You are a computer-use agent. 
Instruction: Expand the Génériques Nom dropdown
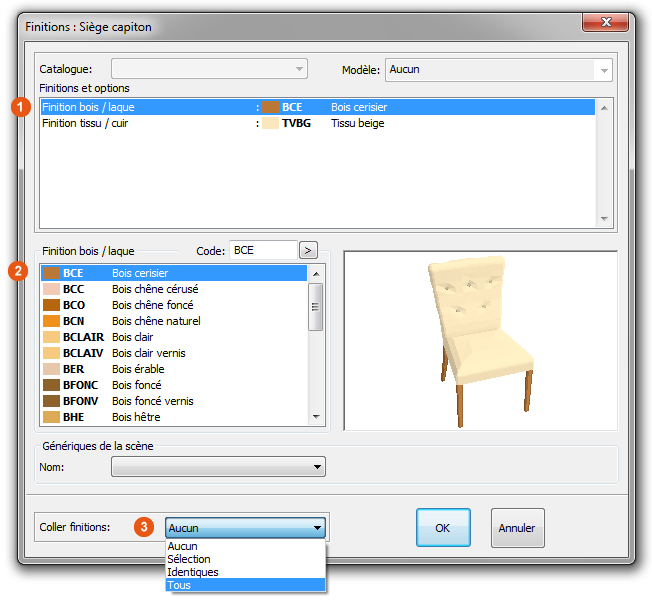219,466
